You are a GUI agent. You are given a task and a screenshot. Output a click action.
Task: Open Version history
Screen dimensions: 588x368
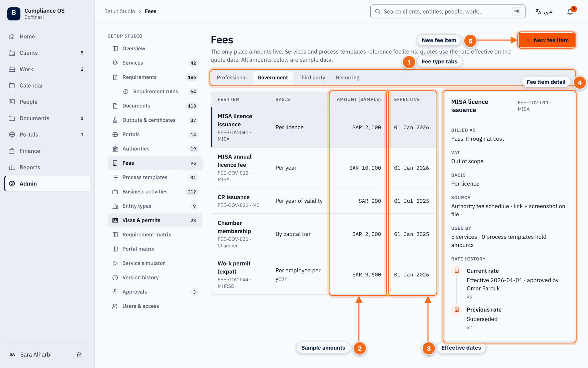click(x=155, y=277)
